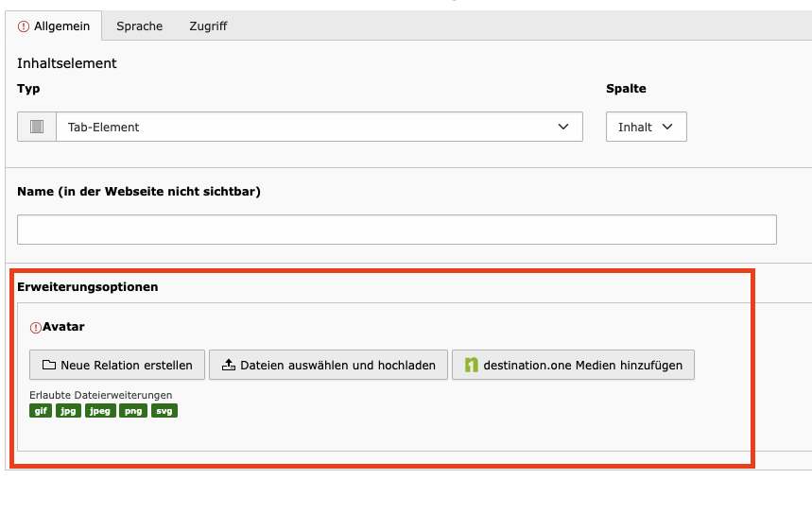Viewport: 812px width, 513px height.
Task: Click the folder icon in Neue Relation erstellen
Action: tap(48, 365)
